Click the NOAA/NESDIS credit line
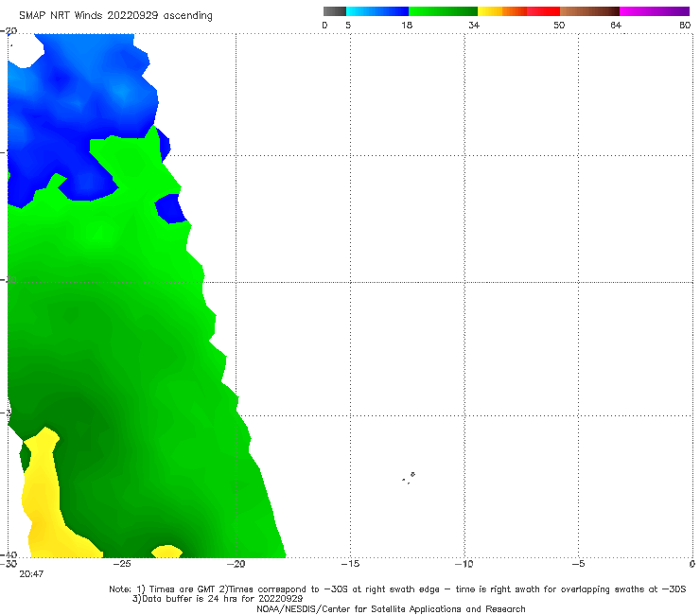Viewport: 700px width, 615px height. coord(391,608)
